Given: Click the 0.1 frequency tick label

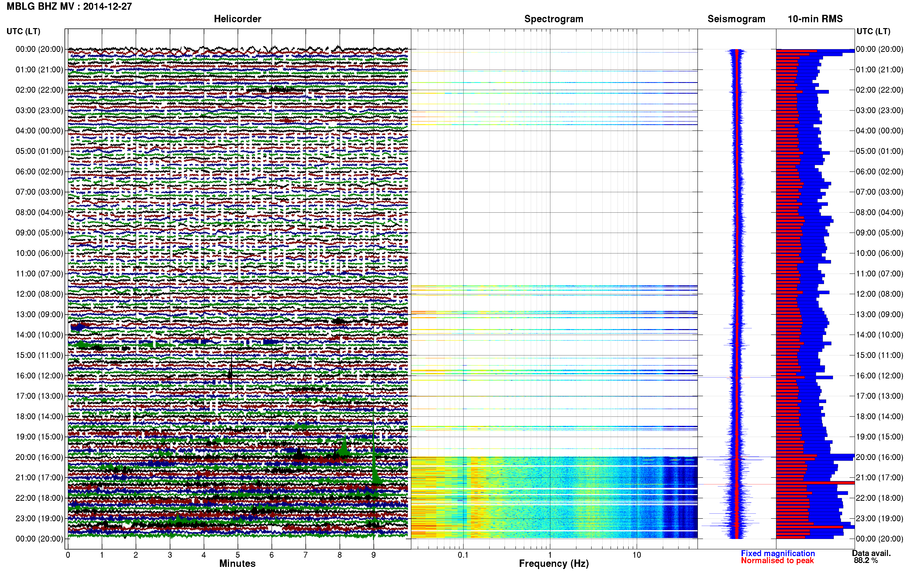Looking at the screenshot, I should [x=463, y=555].
